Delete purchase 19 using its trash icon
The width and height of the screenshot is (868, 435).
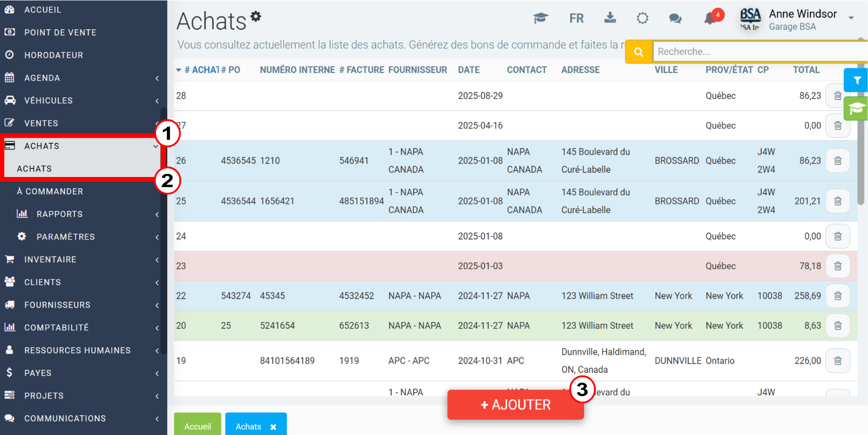tap(838, 361)
